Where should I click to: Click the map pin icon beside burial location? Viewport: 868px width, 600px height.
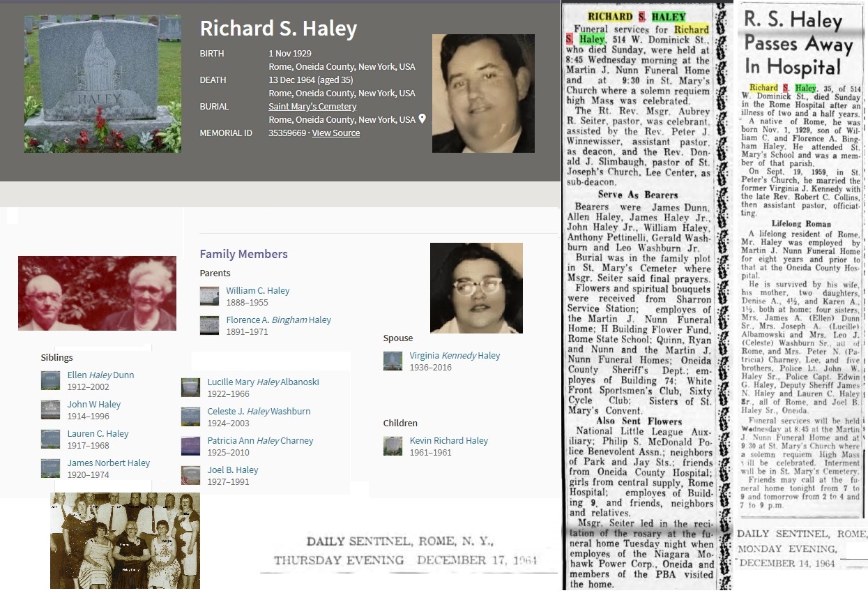tap(422, 119)
